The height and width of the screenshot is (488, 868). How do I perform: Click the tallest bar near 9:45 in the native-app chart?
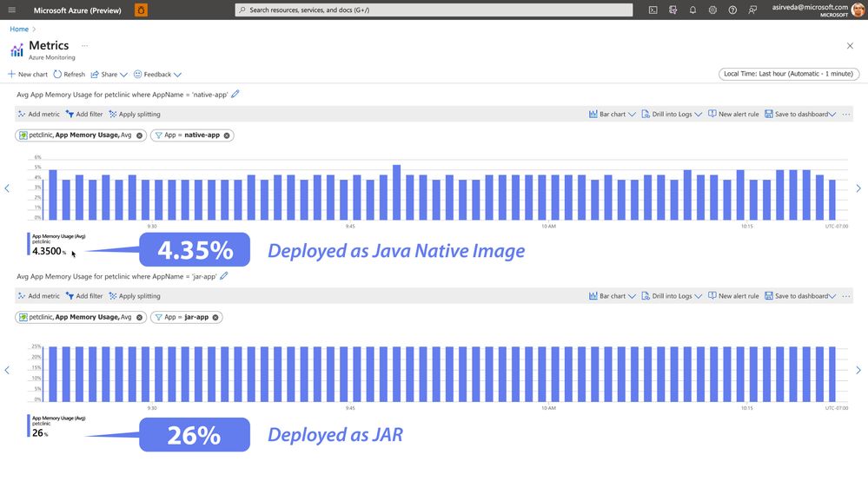pos(396,192)
